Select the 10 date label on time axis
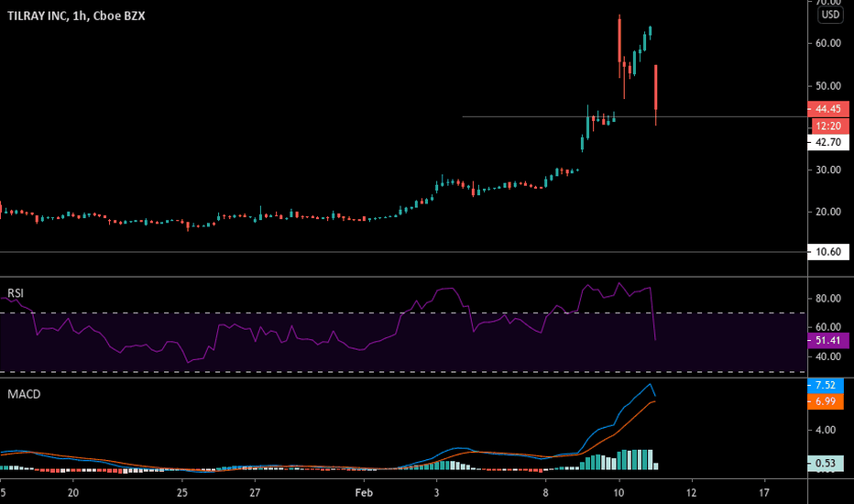The image size is (854, 504). 619,493
